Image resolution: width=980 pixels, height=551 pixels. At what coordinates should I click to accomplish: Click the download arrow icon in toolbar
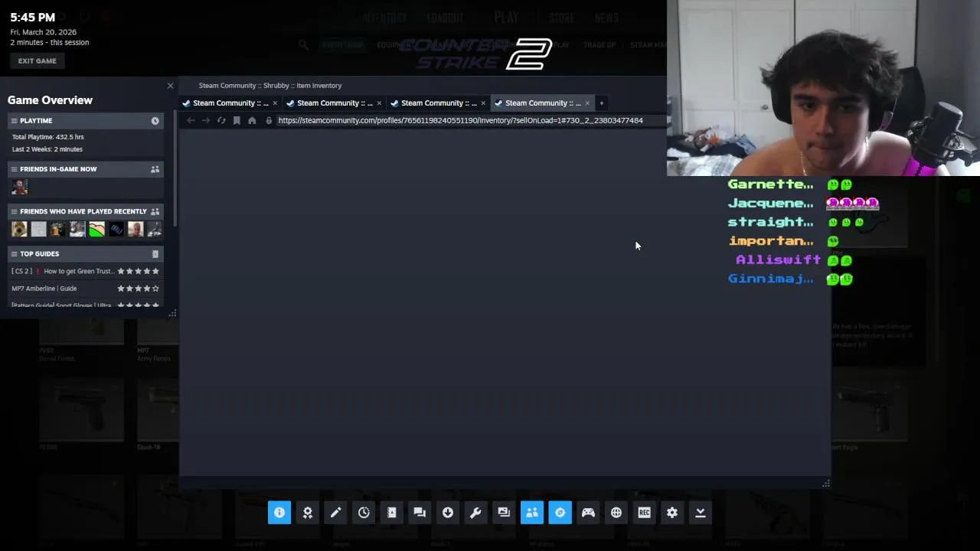tap(448, 513)
